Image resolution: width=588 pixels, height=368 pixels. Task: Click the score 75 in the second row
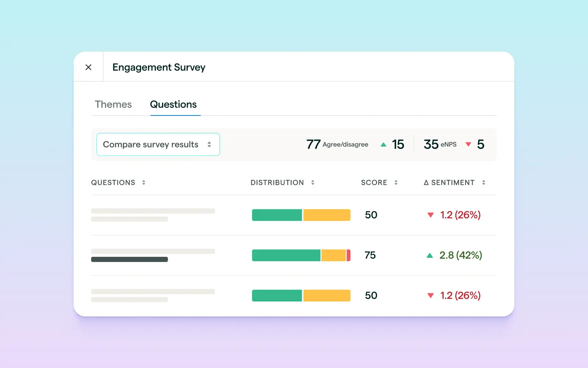pos(370,255)
